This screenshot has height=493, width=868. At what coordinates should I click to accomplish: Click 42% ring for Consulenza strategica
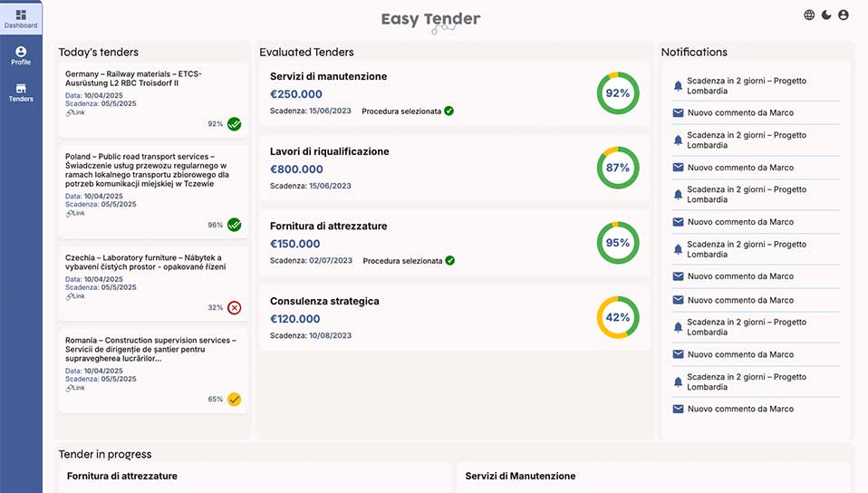618,317
